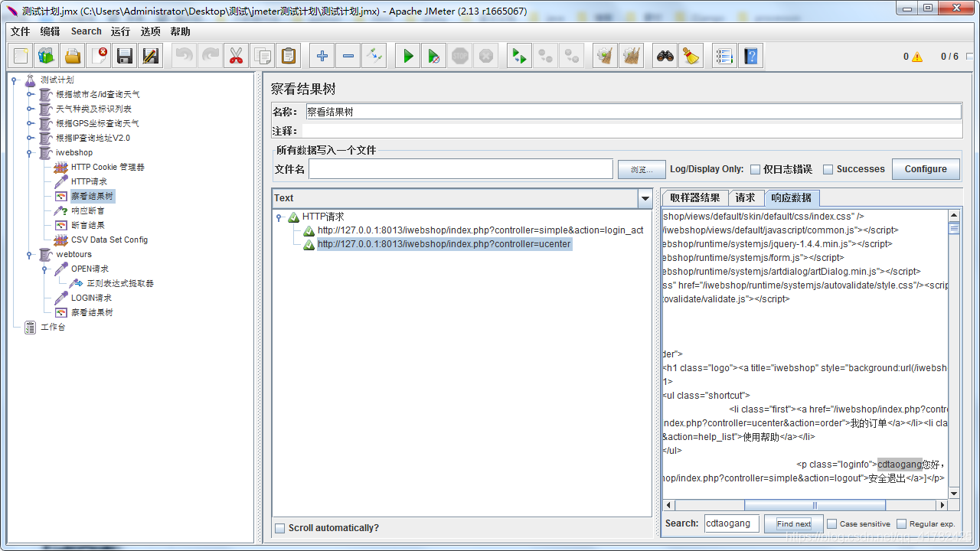Viewport: 980px width, 551px height.
Task: Click the Reset Search brush icon
Action: pyautogui.click(x=691, y=56)
